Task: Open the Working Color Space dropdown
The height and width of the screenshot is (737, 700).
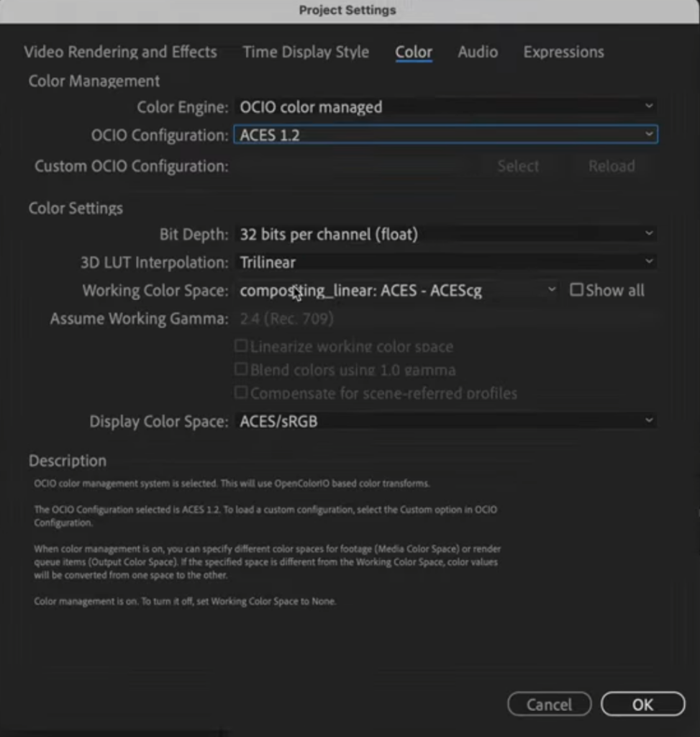Action: pyautogui.click(x=396, y=291)
